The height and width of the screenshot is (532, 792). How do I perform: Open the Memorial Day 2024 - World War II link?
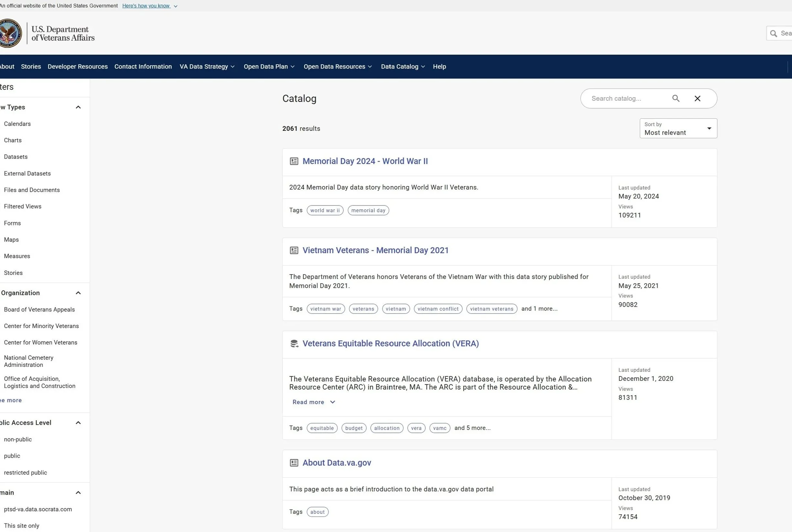365,161
